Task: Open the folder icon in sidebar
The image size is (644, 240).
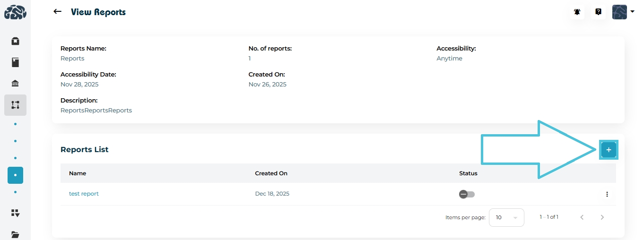Action: [x=15, y=234]
